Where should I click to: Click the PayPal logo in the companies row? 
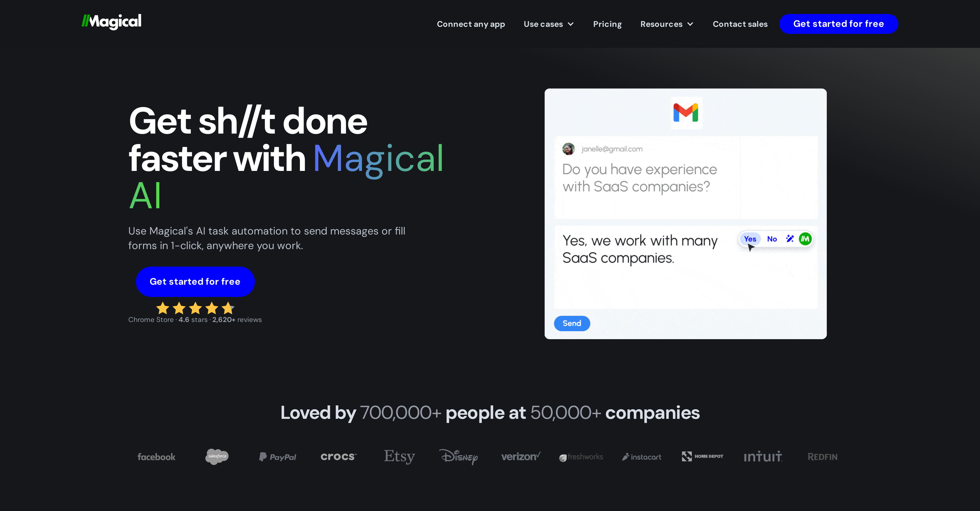click(277, 456)
